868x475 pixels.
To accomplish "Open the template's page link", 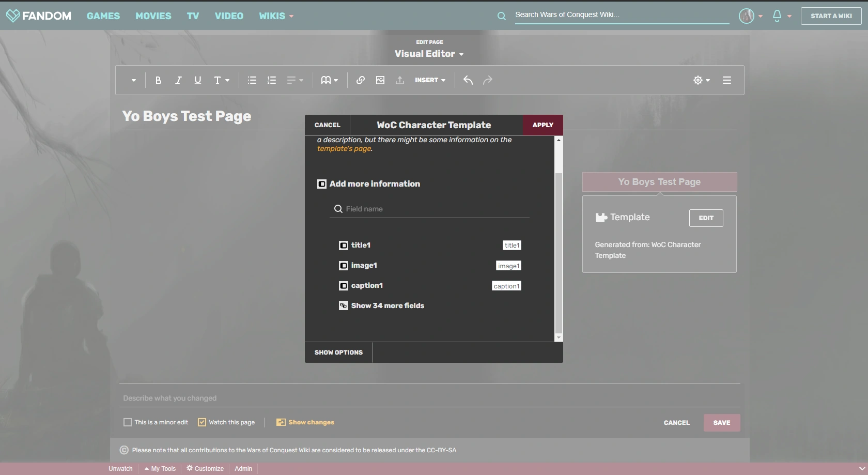I will coord(344,149).
